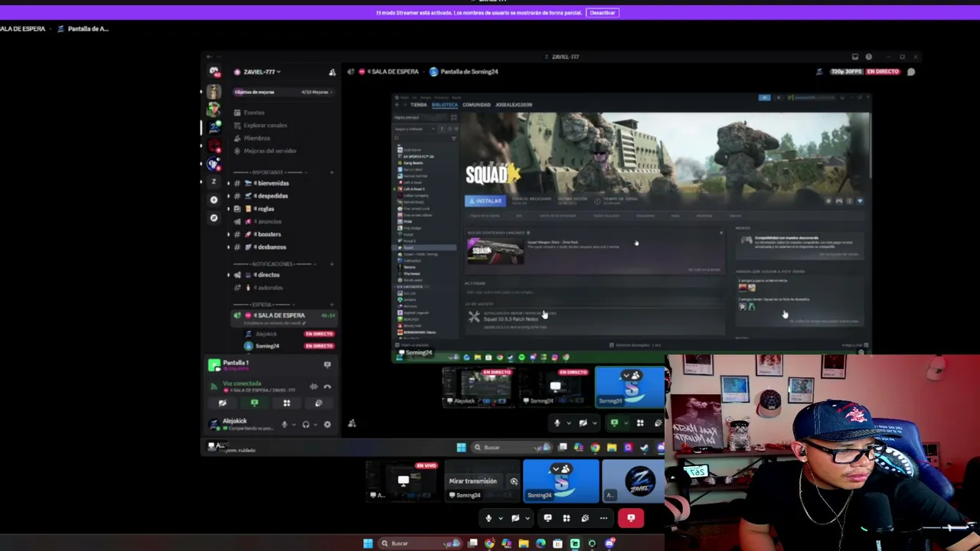The height and width of the screenshot is (551, 980).
Task: Click the blue INSTALAR button for Squad
Action: 485,201
